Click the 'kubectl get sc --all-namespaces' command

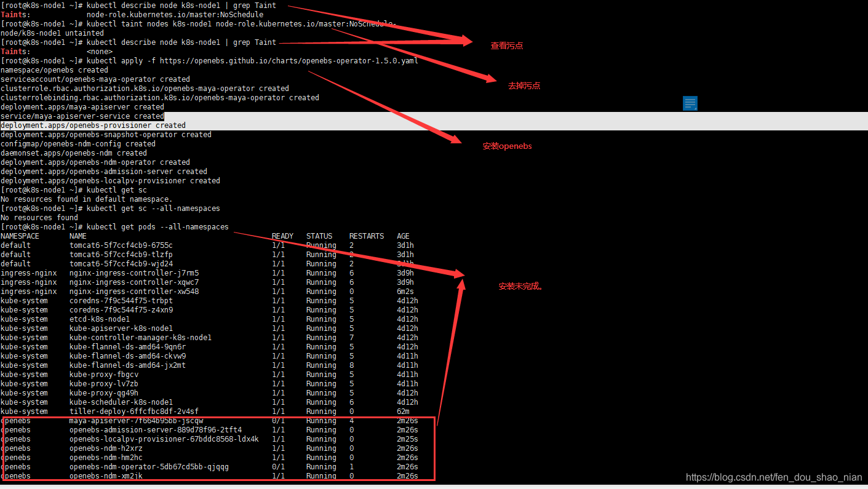[x=153, y=209]
